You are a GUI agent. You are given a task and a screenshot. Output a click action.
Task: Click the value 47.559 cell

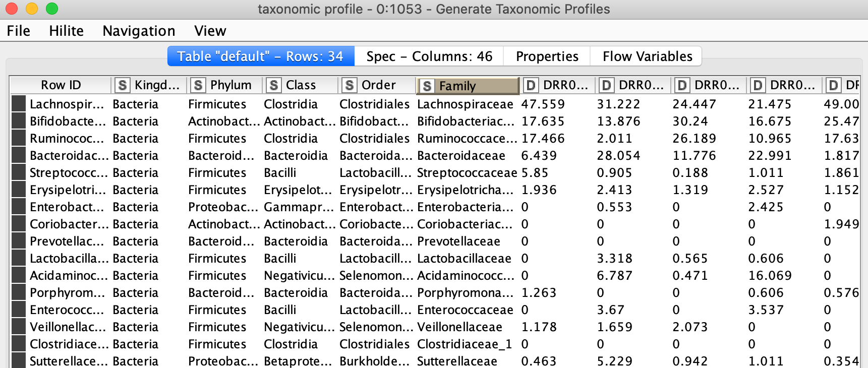click(557, 104)
